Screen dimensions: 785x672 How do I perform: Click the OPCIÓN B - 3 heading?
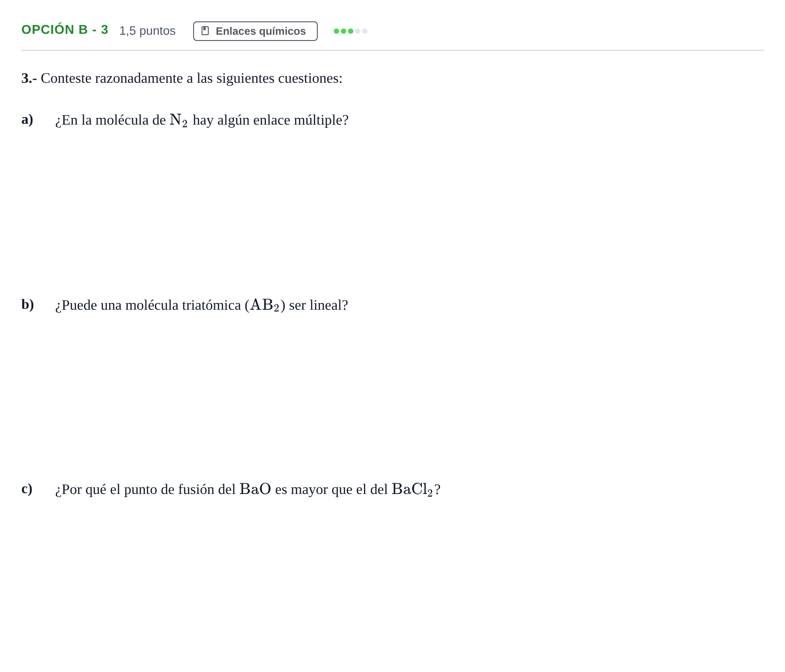click(x=65, y=30)
